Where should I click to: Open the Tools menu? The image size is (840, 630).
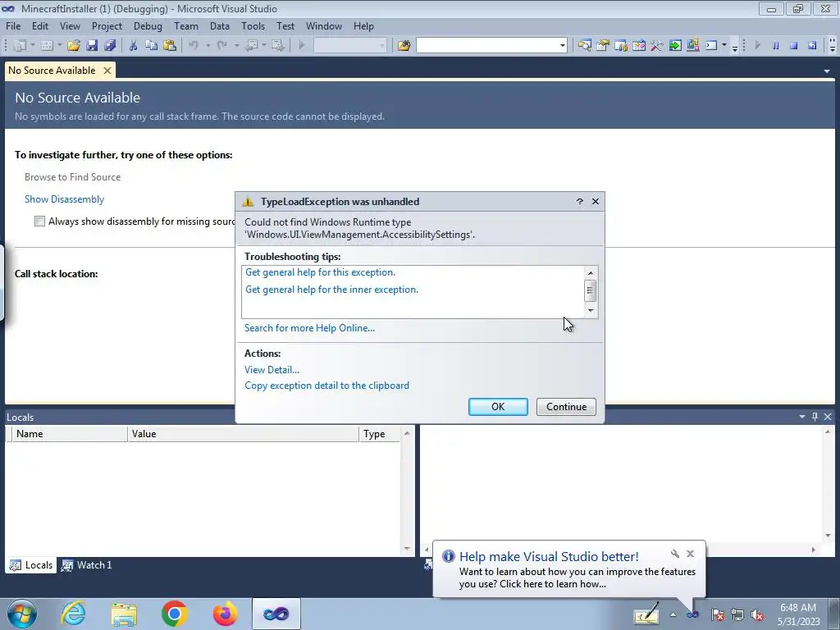253,25
